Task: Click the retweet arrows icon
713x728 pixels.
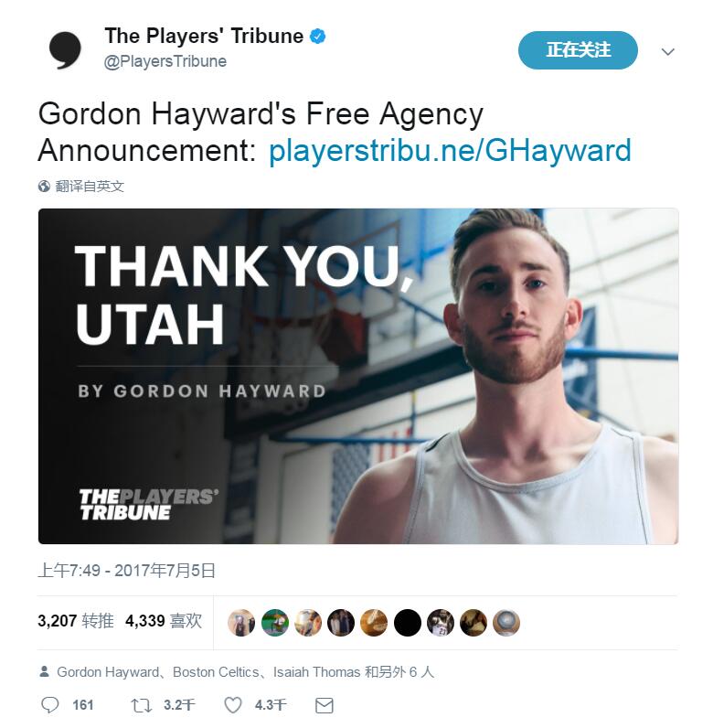Action: pos(141,705)
